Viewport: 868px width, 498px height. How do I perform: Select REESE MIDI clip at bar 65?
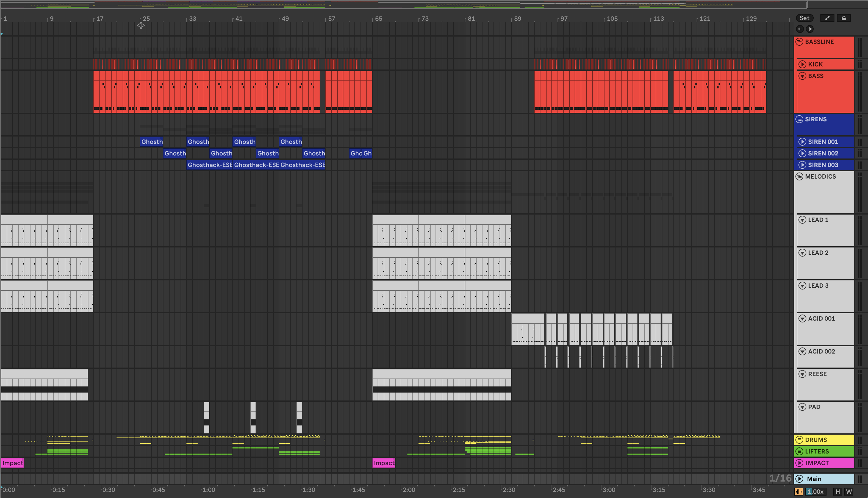click(442, 384)
